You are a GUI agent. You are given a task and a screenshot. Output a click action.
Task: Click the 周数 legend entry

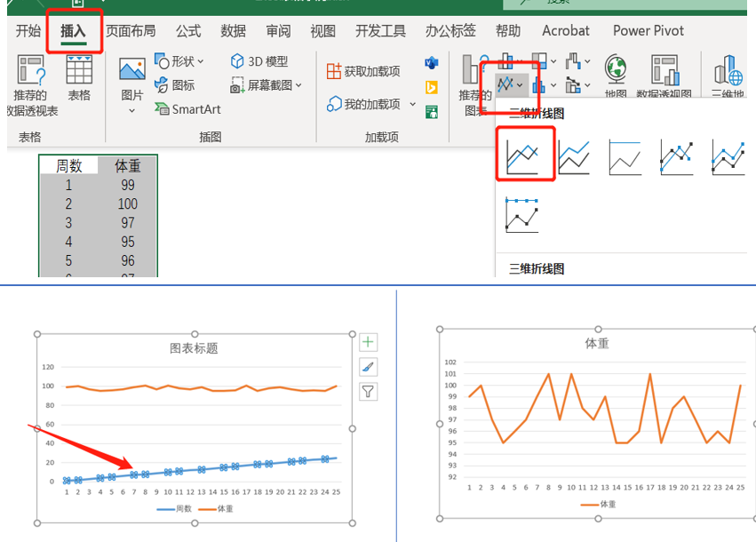click(x=174, y=509)
